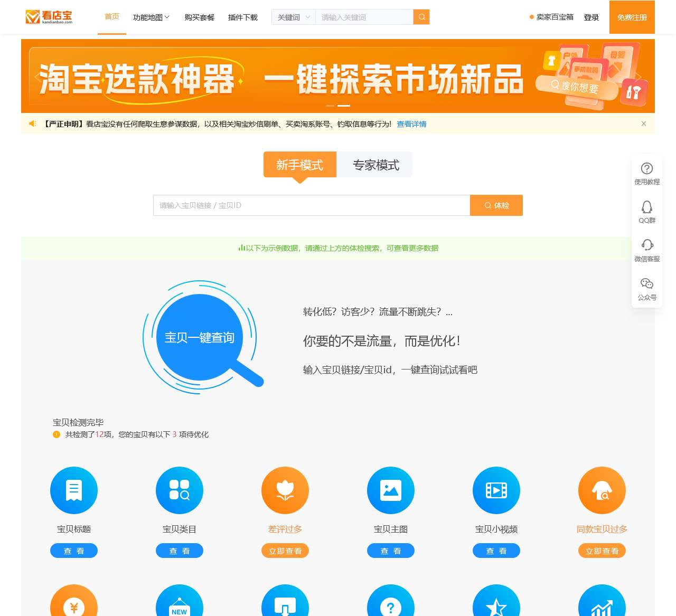Select the first banner carousel indicator
Viewport: 676px width, 616px height.
pyautogui.click(x=330, y=106)
